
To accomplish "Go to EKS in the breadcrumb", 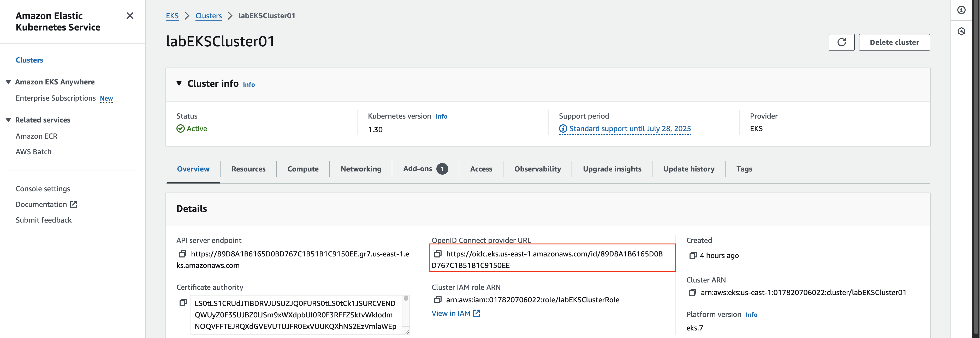I will [x=172, y=16].
